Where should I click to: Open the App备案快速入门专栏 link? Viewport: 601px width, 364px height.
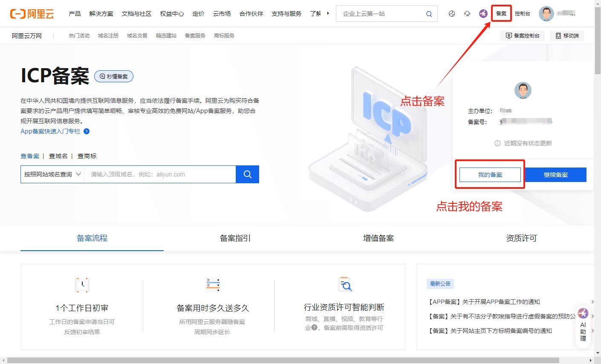coord(52,131)
